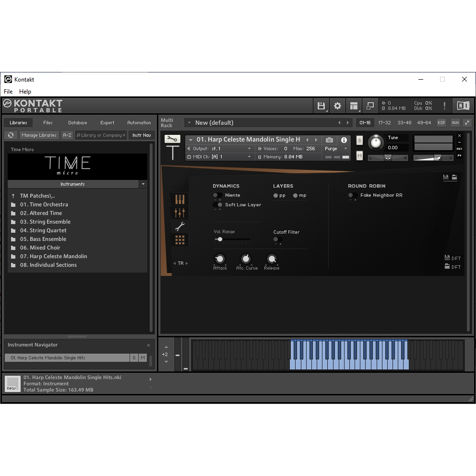Show rack page 17-32
Viewport: 476px width, 476px height.
(x=384, y=123)
